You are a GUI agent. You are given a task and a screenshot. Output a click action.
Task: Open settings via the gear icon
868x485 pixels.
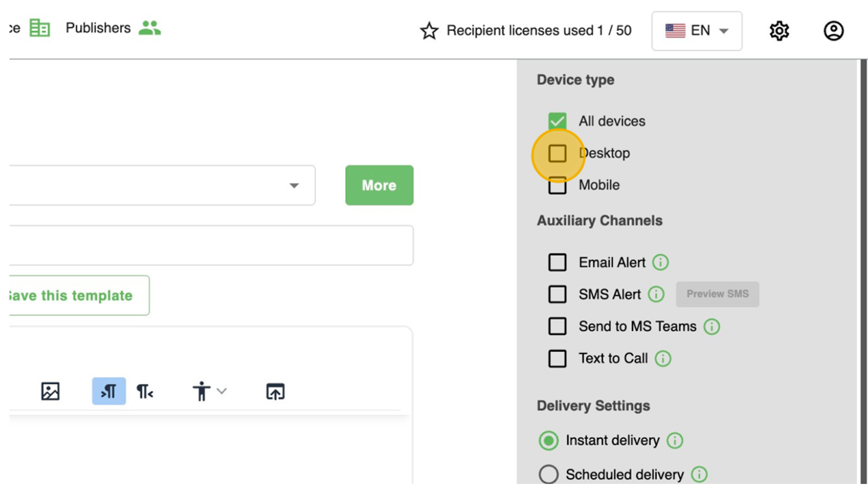coord(779,31)
